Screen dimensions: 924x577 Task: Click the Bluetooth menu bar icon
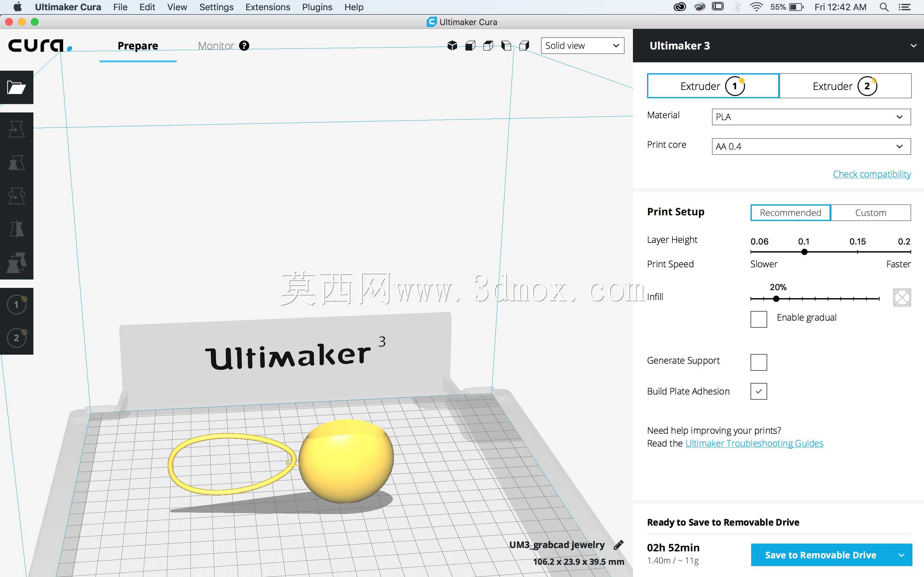pyautogui.click(x=737, y=7)
